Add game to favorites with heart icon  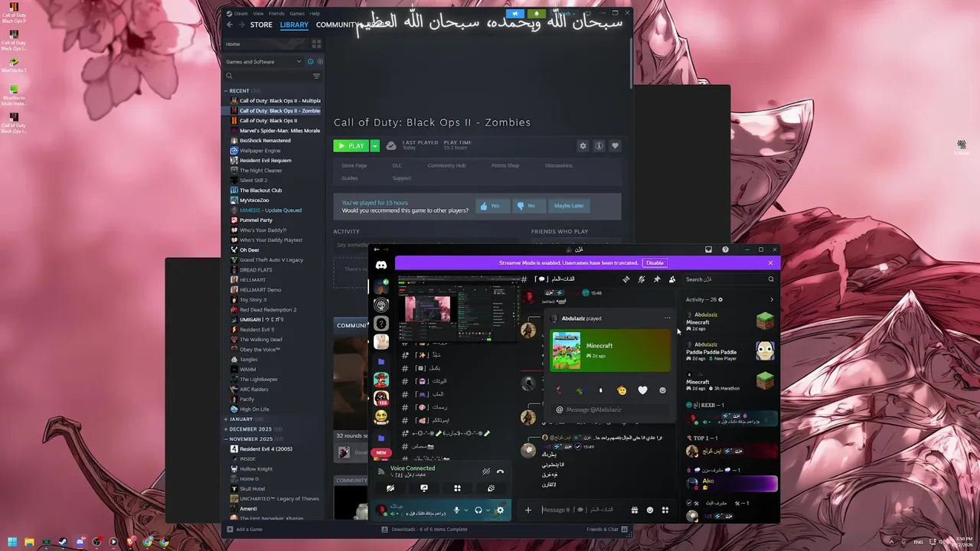pyautogui.click(x=615, y=146)
